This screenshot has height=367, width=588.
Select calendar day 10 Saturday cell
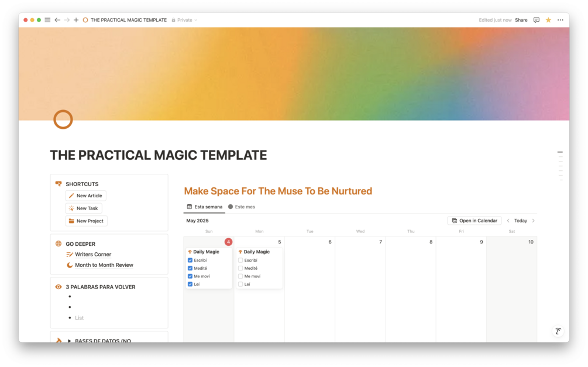point(512,289)
